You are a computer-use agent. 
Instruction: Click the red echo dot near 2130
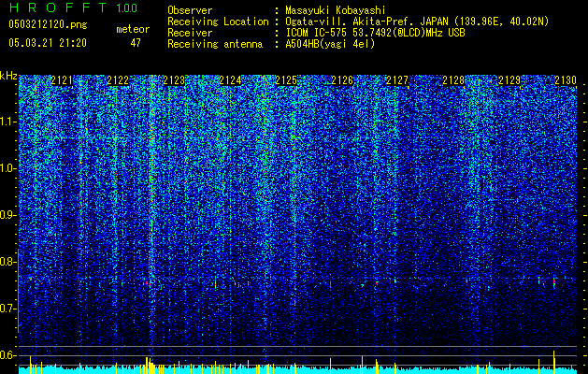(553, 281)
